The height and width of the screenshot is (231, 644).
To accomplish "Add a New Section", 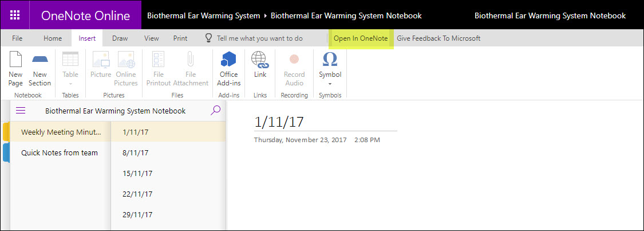I will click(40, 68).
